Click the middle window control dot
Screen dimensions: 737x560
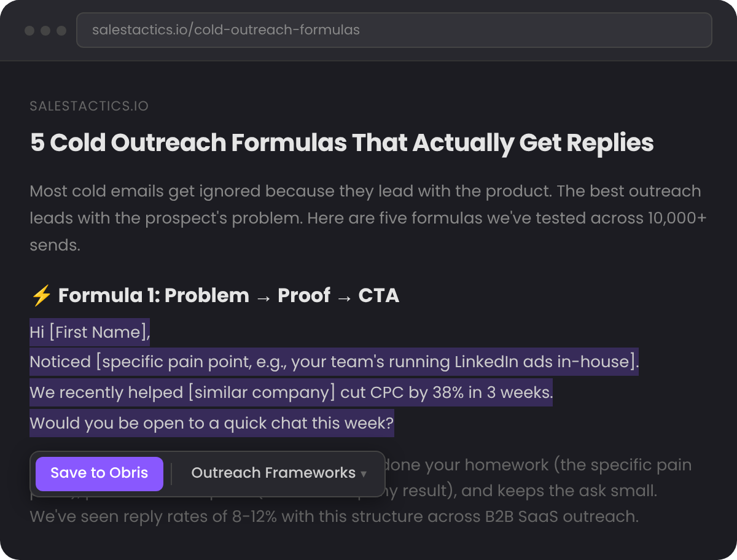[x=45, y=31]
